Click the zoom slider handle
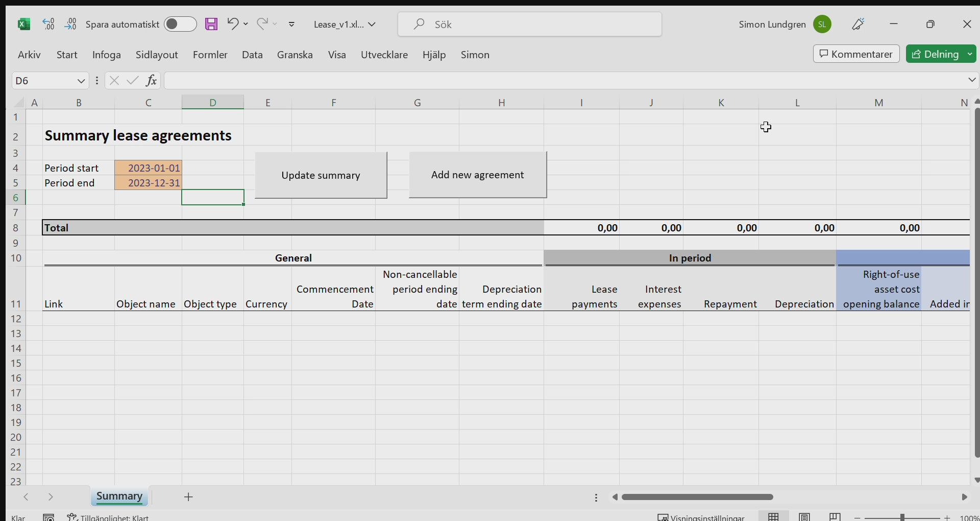Viewport: 980px width, 521px height. [902, 517]
